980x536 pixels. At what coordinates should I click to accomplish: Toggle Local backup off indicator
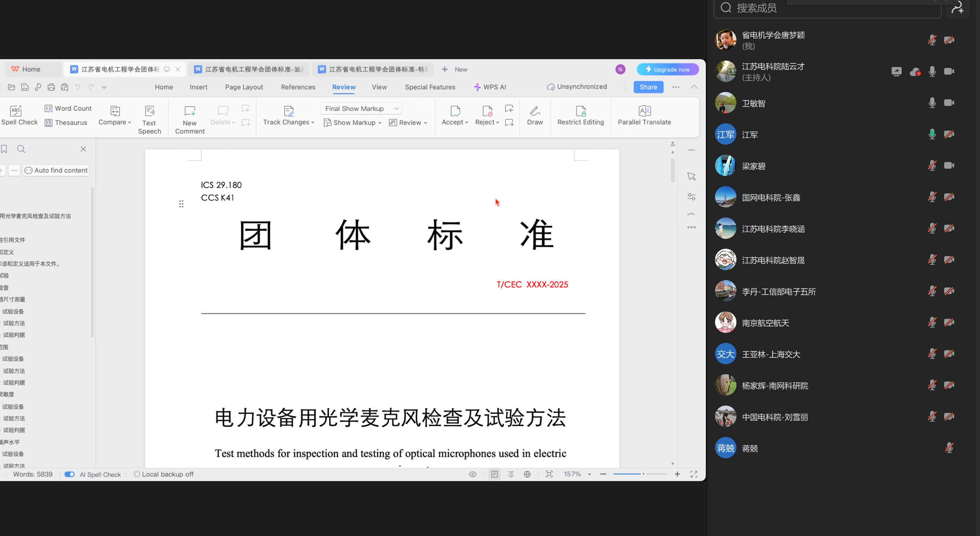(163, 474)
